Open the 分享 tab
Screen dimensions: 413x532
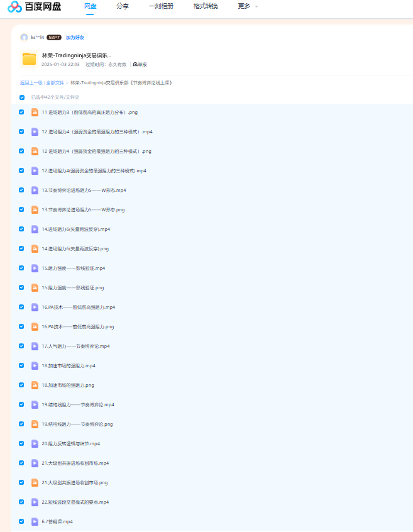[x=123, y=6]
